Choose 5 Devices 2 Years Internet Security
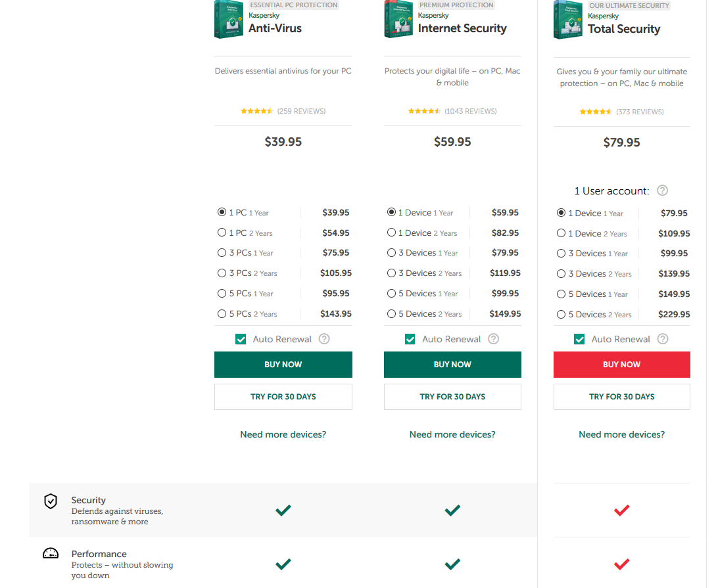716x588 pixels. pos(392,314)
